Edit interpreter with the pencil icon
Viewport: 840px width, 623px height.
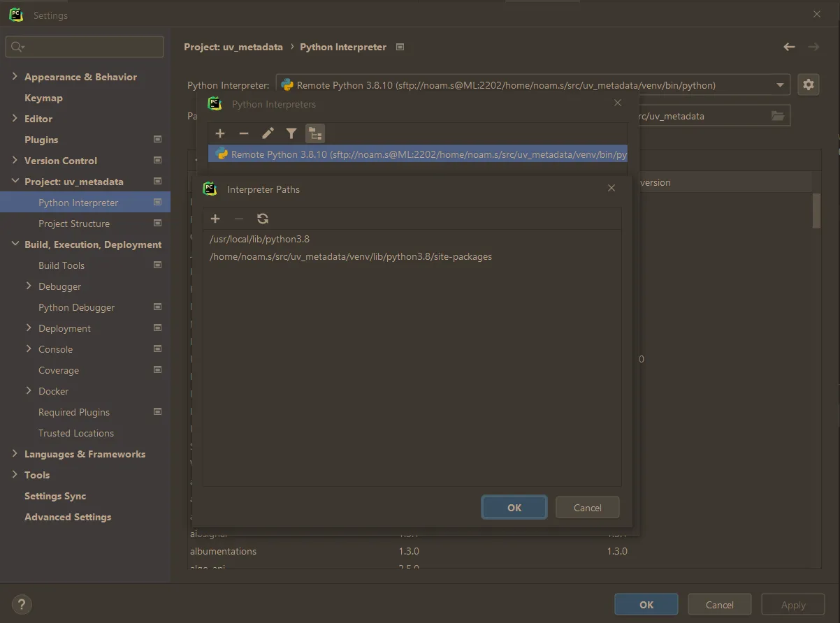(268, 133)
